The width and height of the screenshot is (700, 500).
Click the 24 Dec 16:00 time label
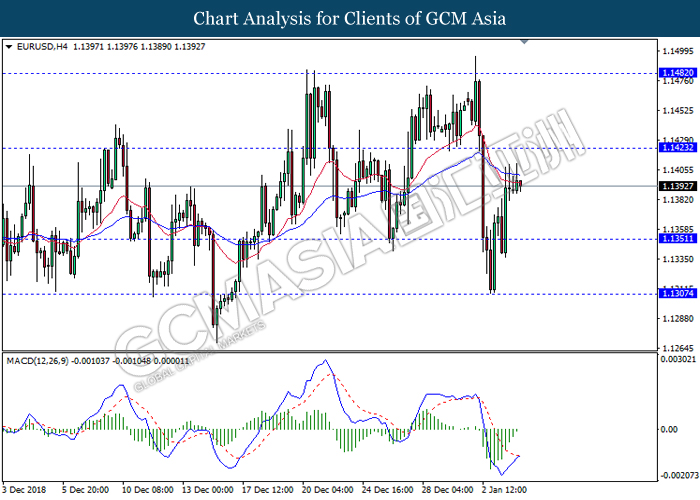click(x=388, y=490)
